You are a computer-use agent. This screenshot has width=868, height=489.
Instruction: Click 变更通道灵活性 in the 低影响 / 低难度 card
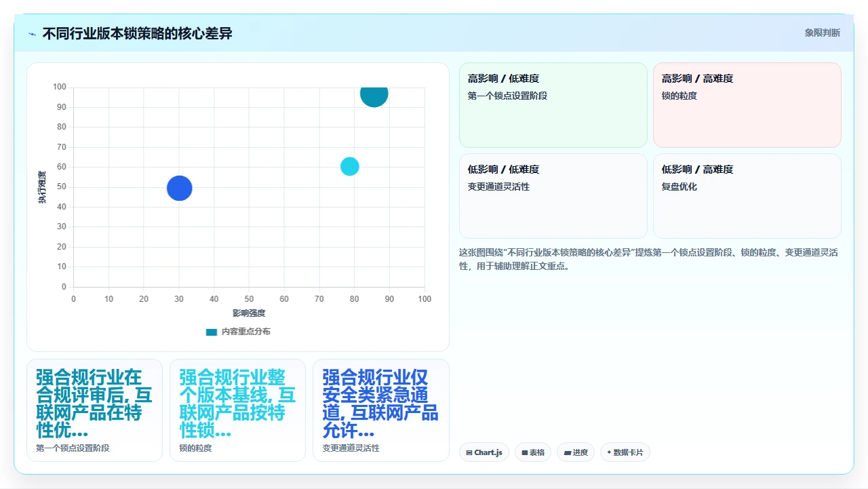coord(498,187)
